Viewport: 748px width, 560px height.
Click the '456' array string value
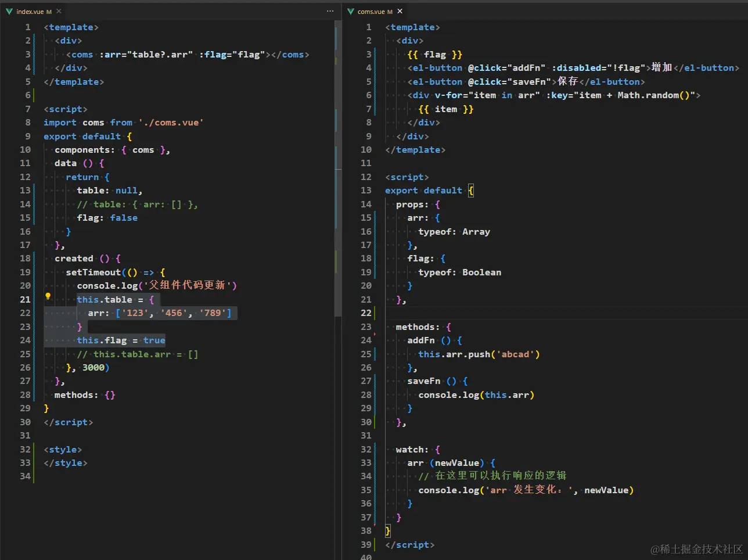pyautogui.click(x=174, y=313)
